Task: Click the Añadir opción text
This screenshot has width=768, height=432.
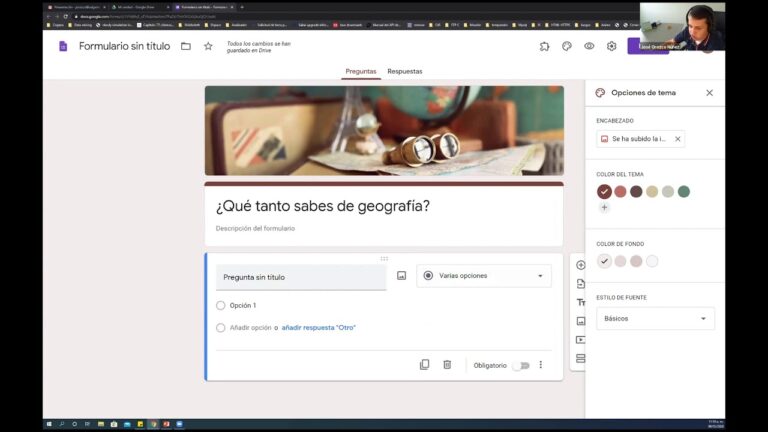Action: [x=250, y=328]
